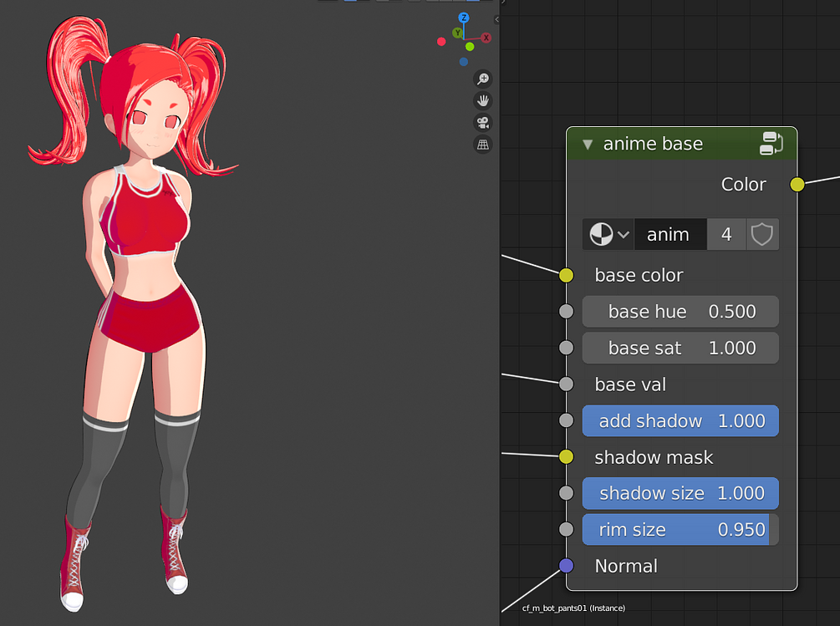Viewport: 840px width, 626px height.
Task: Activate the Move View hand icon
Action: tap(482, 100)
